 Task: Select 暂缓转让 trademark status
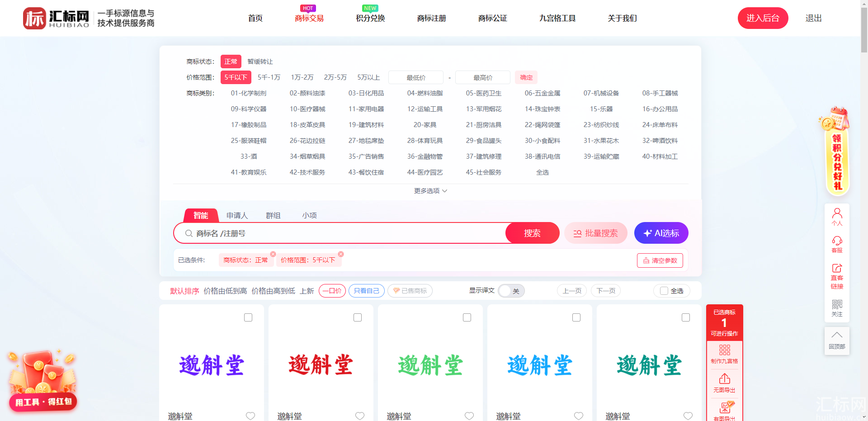tap(260, 61)
